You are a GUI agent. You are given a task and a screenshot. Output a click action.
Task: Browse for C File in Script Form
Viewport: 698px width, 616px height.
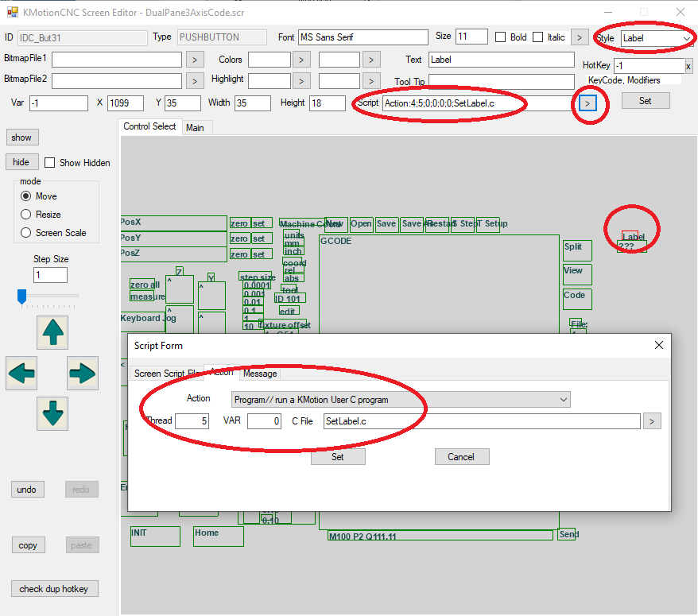pyautogui.click(x=651, y=421)
